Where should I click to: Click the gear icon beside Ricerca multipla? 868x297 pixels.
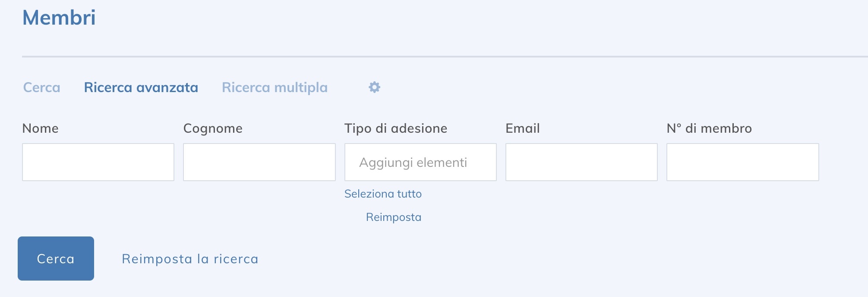point(374,87)
